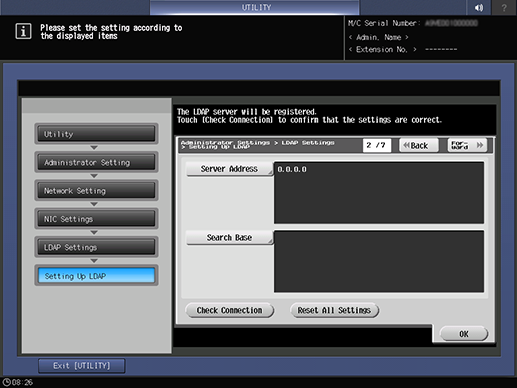517x388 pixels.
Task: Open the Network Setting level
Action: pos(96,190)
